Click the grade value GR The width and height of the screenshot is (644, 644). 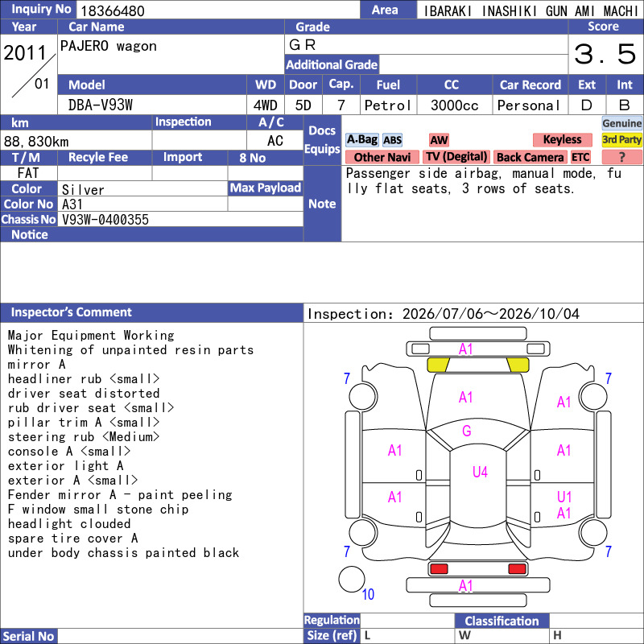click(303, 45)
